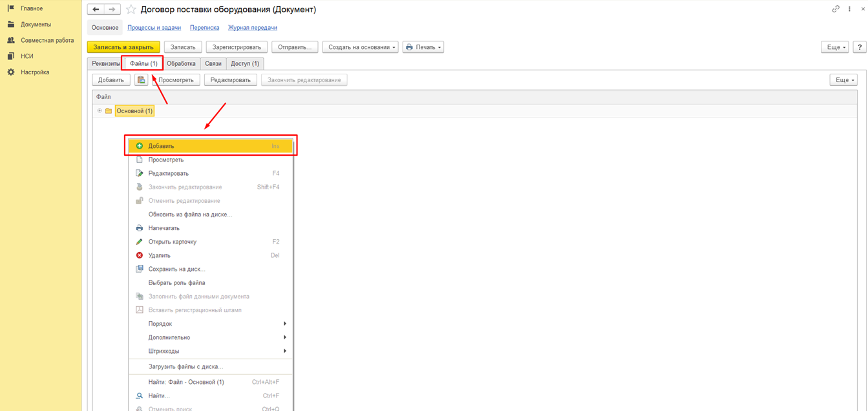Viewport: 868px width, 411px height.
Task: Open Совместная работа section
Action: (47, 40)
